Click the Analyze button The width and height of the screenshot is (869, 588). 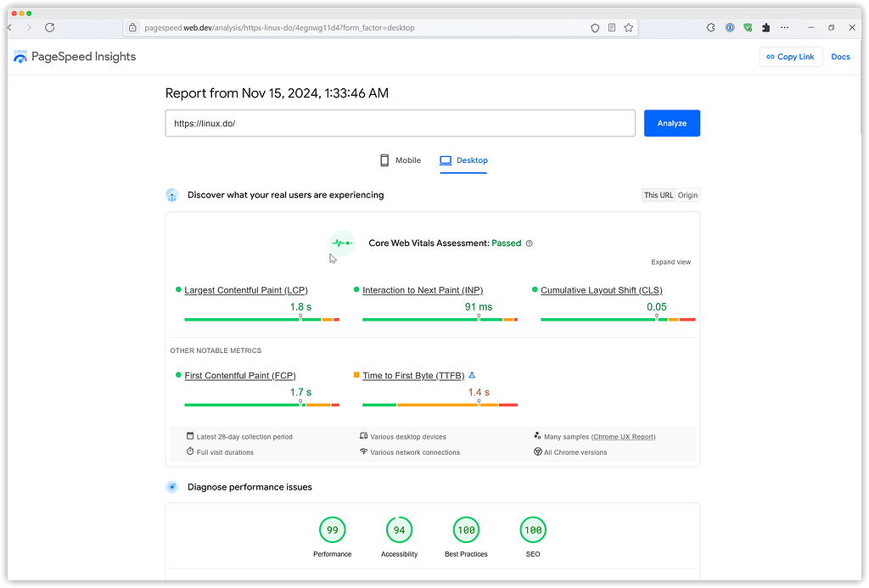click(672, 123)
